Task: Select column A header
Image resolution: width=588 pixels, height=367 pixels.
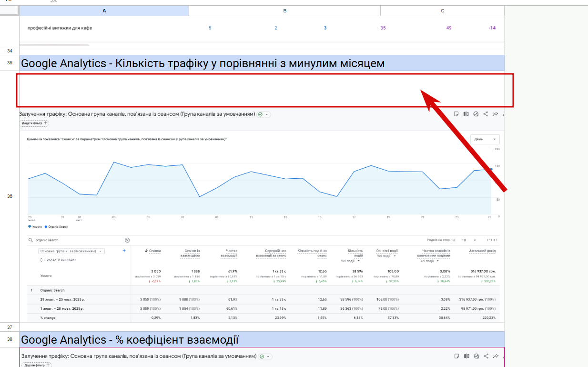Action: 104,10
